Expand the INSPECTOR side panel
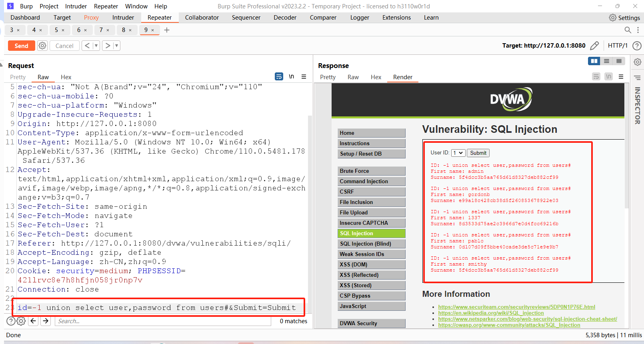The height and width of the screenshot is (344, 644). [638, 106]
